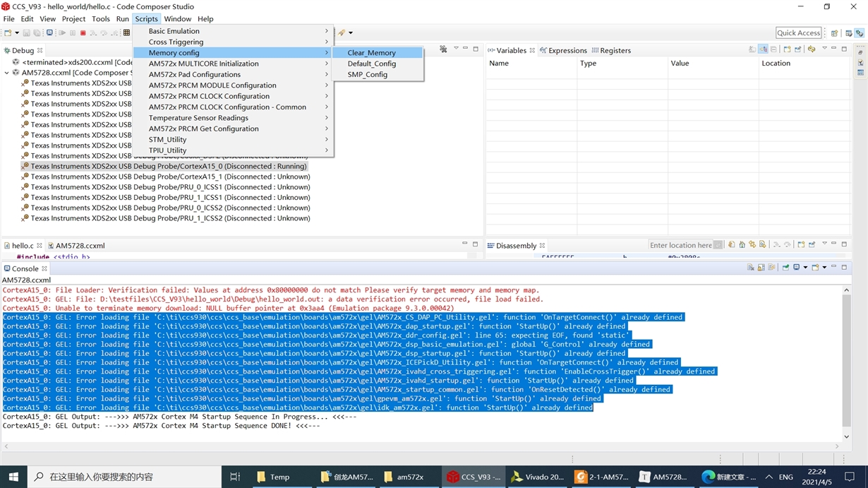The width and height of the screenshot is (868, 488).
Task: Switch to the AM5728.ccxml editor tab
Action: coord(76,246)
